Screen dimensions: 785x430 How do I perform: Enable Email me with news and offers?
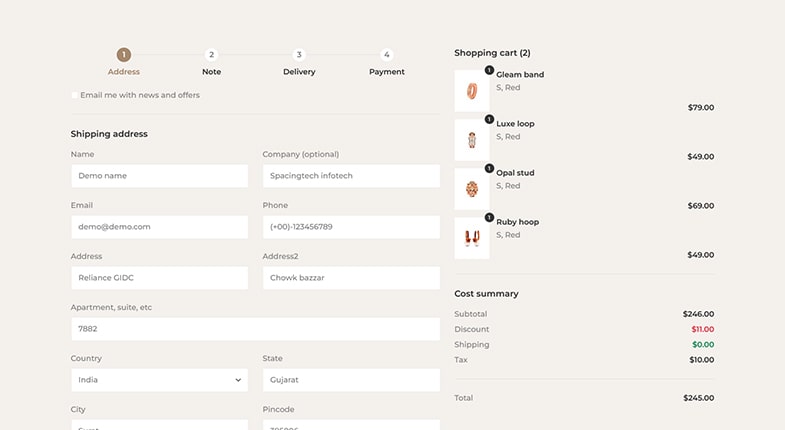click(75, 96)
